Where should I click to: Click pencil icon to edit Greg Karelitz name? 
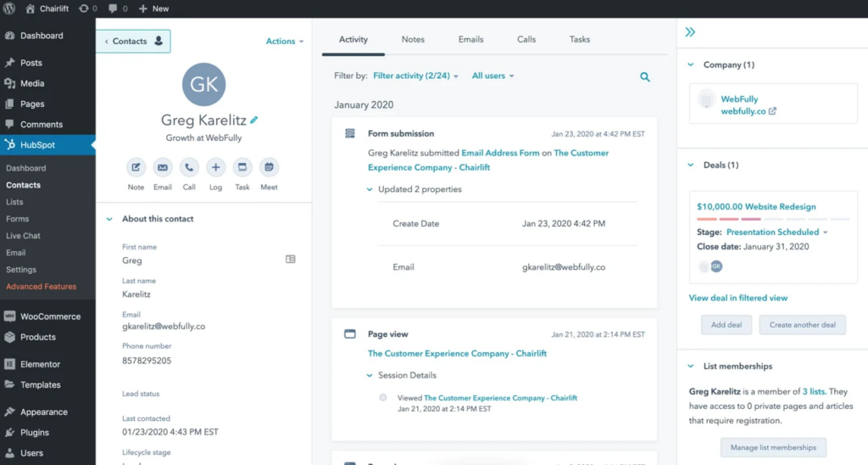pos(254,120)
